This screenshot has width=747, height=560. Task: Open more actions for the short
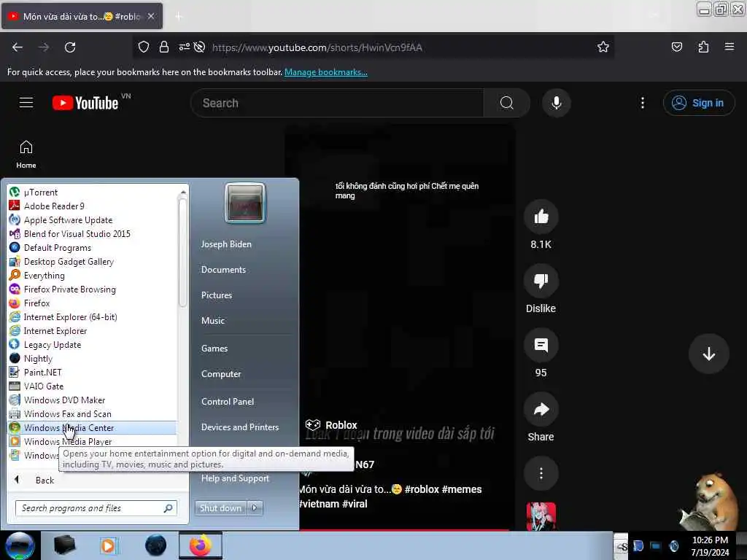click(x=541, y=473)
